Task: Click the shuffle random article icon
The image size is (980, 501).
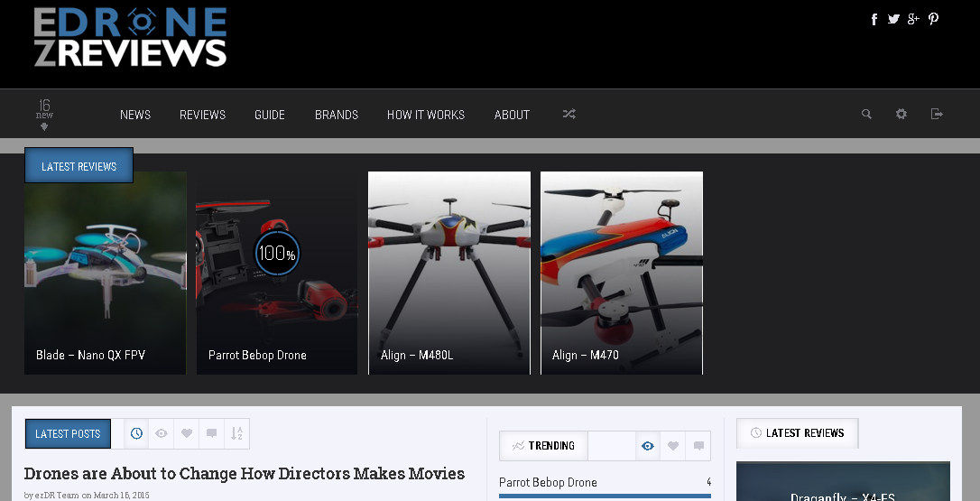Action: [569, 115]
